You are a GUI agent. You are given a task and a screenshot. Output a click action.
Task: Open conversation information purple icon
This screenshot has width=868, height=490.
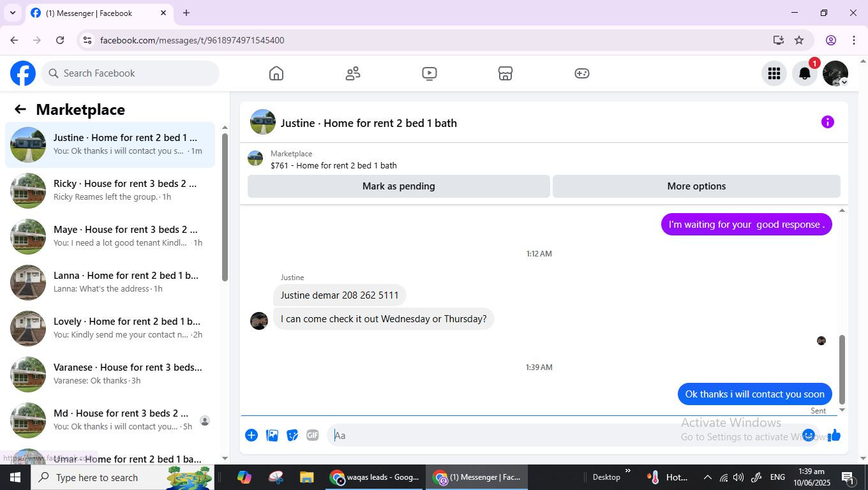click(828, 122)
